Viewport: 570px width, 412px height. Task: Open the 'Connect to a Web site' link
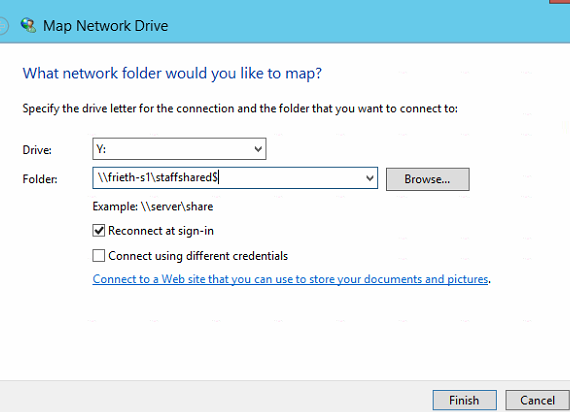point(290,279)
